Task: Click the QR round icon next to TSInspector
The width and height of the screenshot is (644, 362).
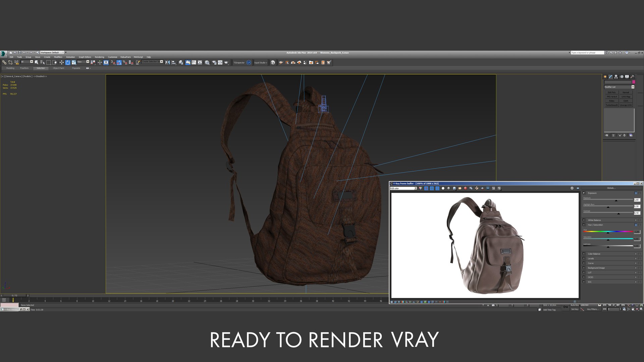Action: click(249, 62)
